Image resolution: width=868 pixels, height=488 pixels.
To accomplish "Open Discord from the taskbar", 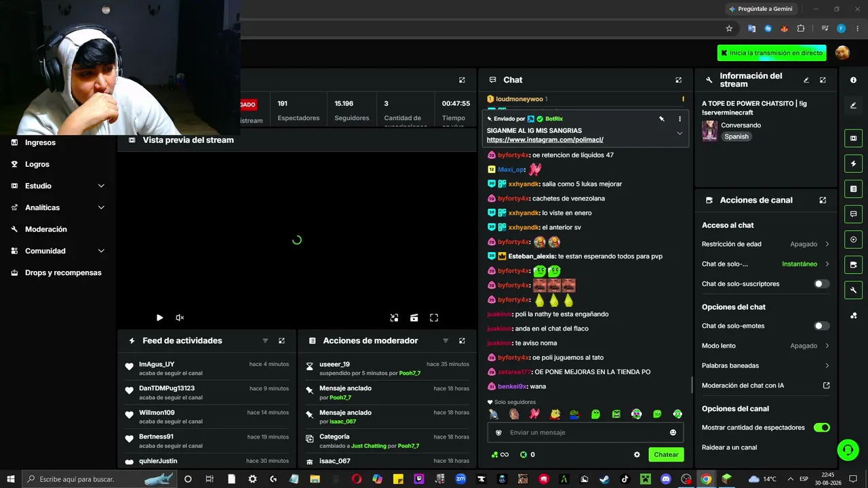I will (666, 479).
